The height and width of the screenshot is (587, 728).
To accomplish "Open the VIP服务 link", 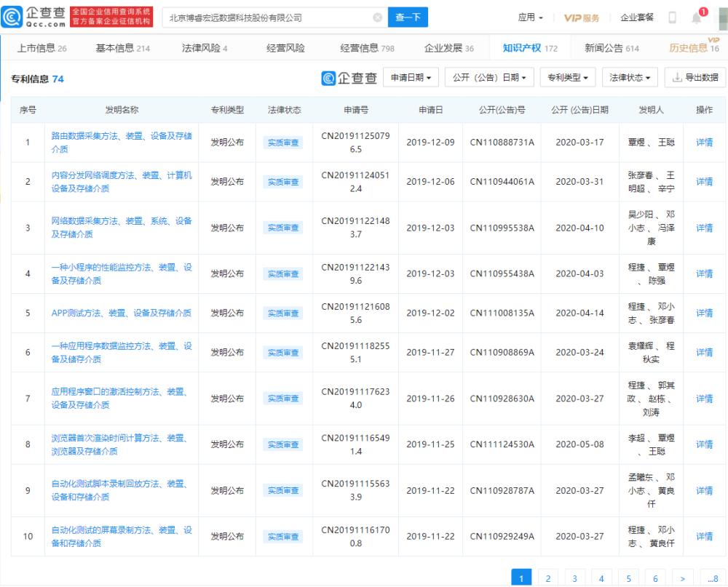I will click(x=581, y=17).
